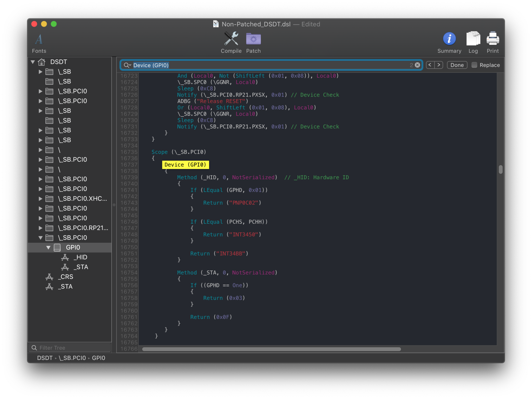Collapse the DSDT root tree
532x399 pixels.
[x=33, y=62]
